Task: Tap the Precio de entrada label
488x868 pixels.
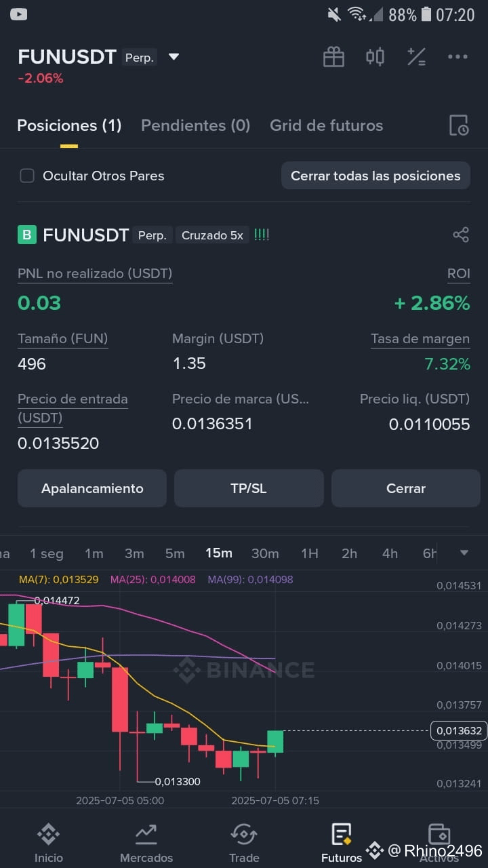Action: coord(73,408)
